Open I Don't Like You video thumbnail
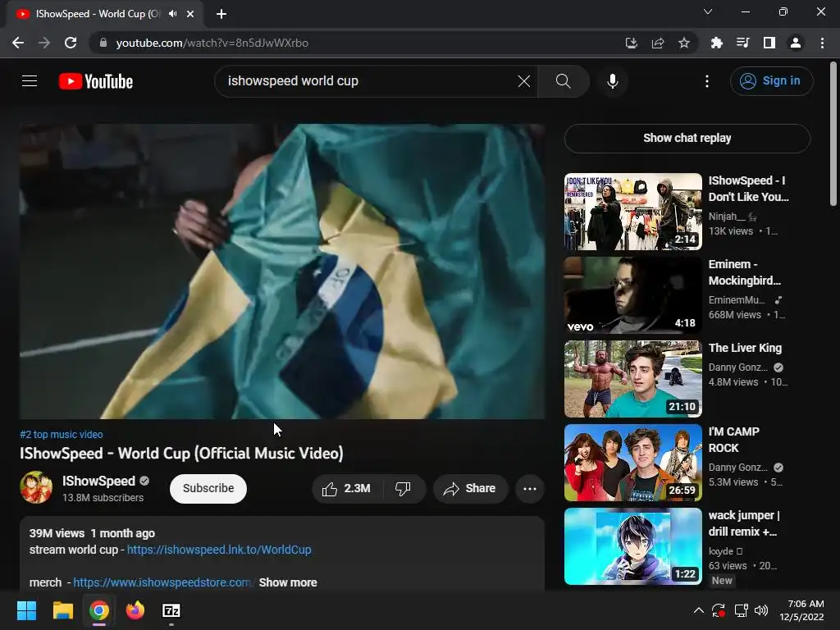840x630 pixels. point(633,212)
